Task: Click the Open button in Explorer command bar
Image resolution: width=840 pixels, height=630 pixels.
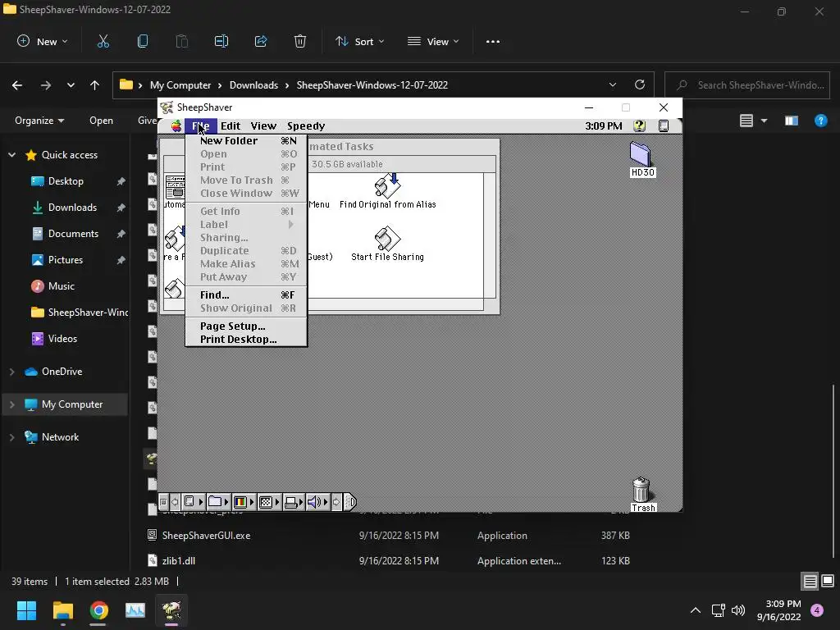Action: pyautogui.click(x=101, y=121)
